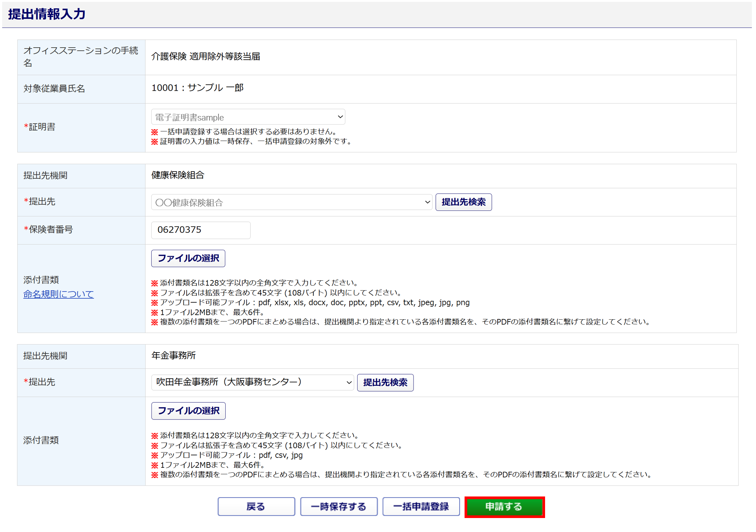Click the chevron on the 〇〇健康保険組合 select

(x=427, y=202)
